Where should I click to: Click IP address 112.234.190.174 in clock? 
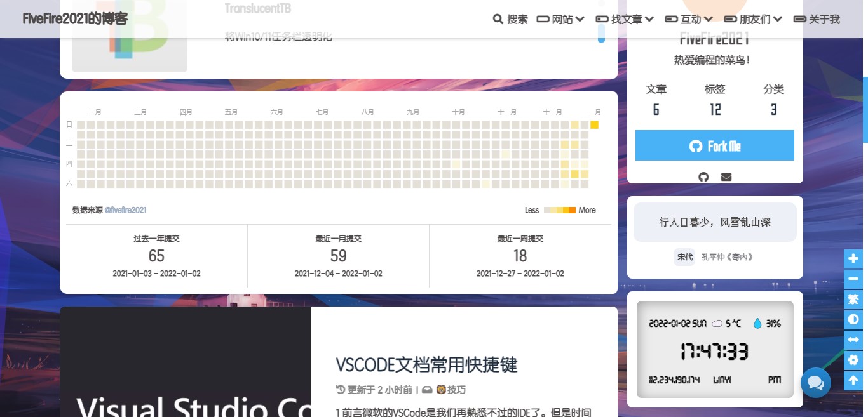tap(674, 380)
